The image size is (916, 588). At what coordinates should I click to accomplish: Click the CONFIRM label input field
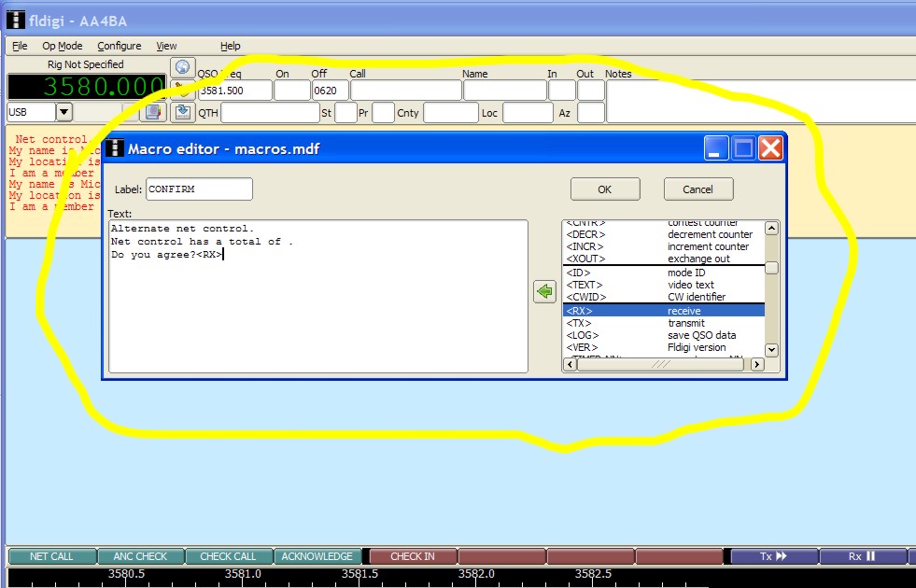click(198, 189)
